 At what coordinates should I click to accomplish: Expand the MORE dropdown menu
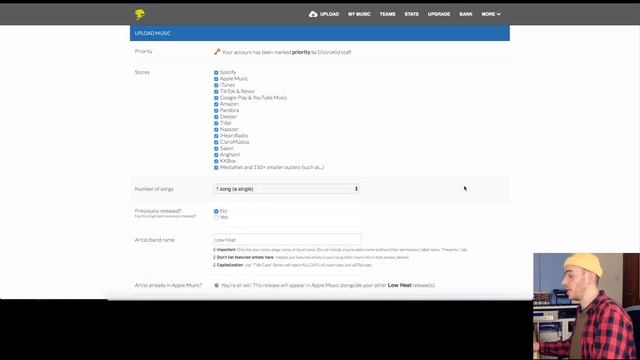click(491, 14)
